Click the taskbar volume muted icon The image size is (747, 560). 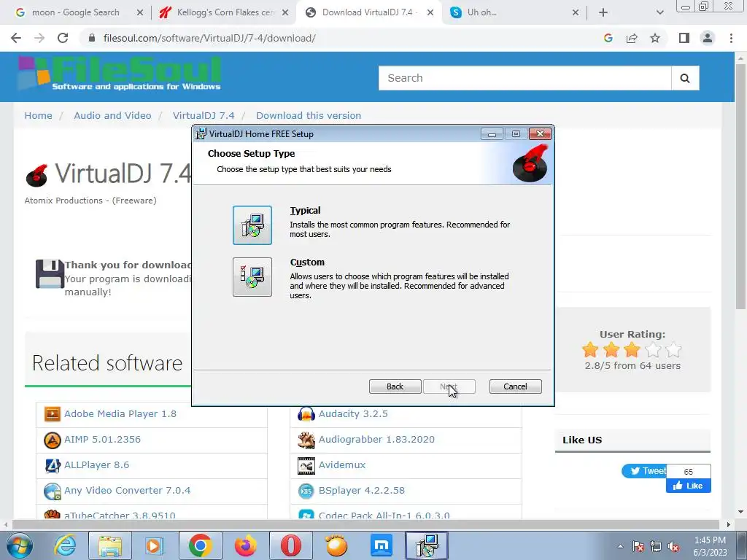pos(673,546)
